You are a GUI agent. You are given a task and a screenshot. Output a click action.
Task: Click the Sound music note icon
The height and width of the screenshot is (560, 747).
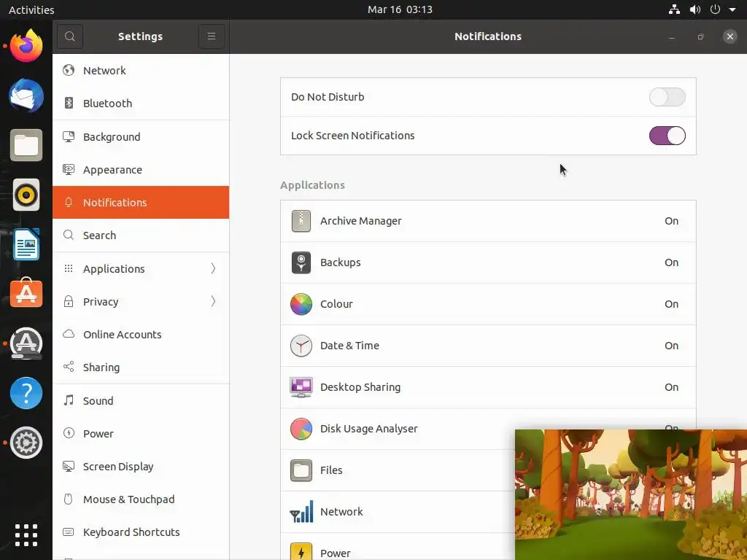69,400
